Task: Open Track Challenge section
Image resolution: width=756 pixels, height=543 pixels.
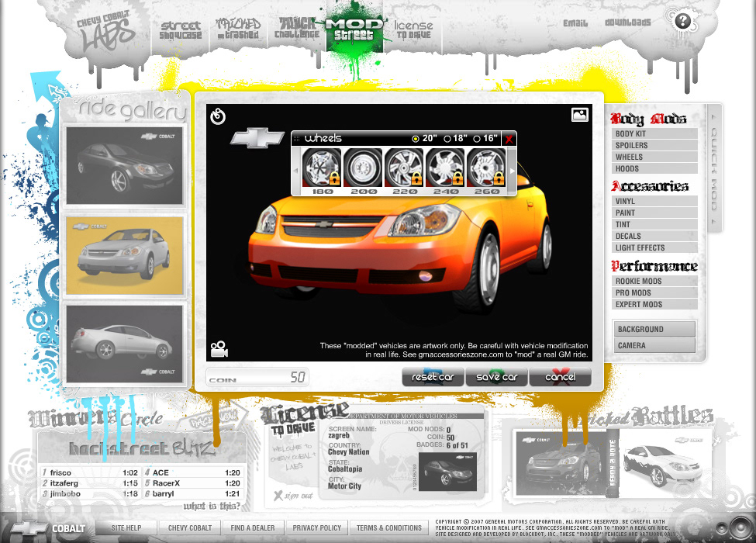Action: tap(296, 28)
